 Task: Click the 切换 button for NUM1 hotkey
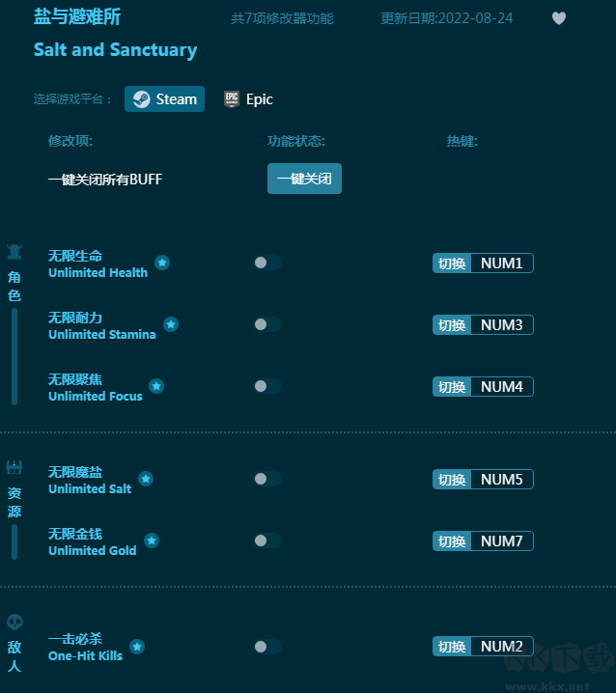452,263
